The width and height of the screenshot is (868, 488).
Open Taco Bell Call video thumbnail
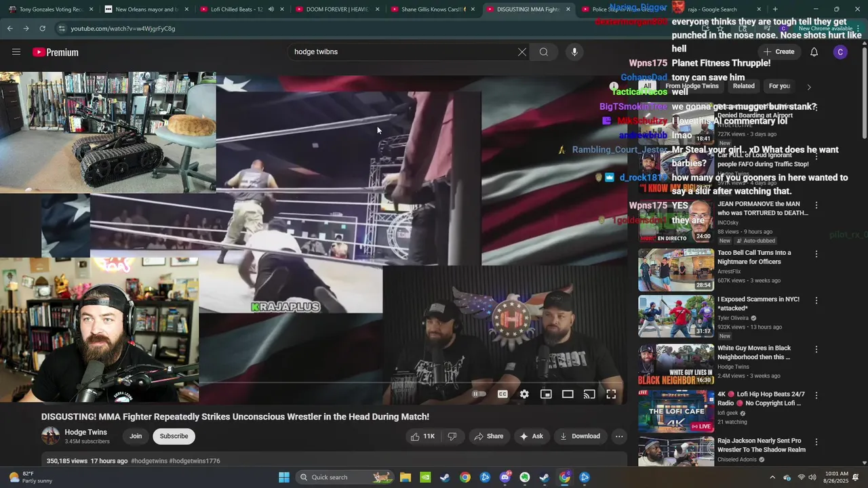(676, 270)
